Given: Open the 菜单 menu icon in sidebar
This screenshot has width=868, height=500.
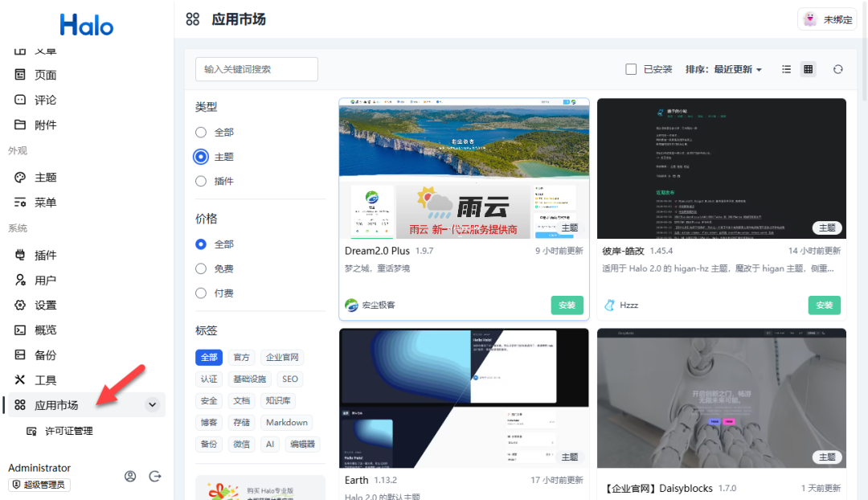Looking at the screenshot, I should pyautogui.click(x=20, y=202).
